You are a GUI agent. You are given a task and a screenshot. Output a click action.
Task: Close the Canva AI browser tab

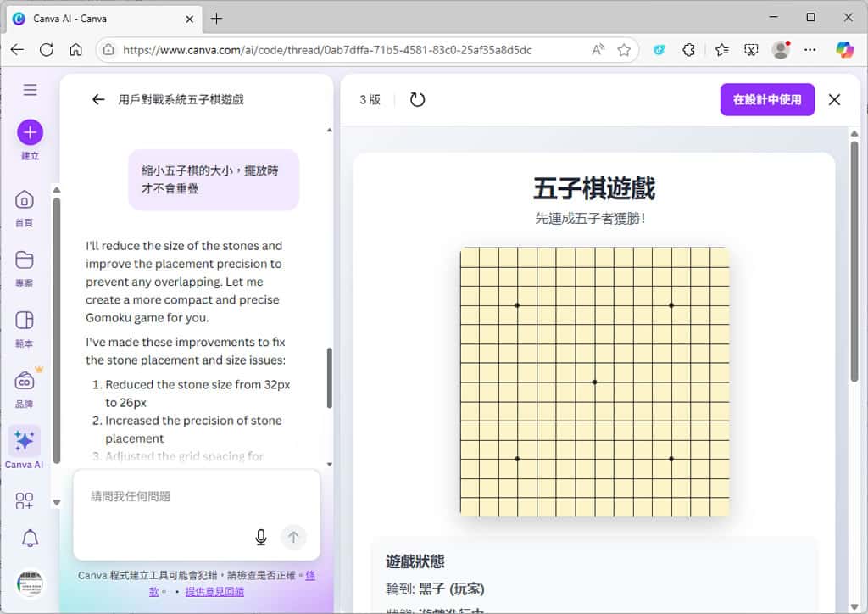point(189,19)
